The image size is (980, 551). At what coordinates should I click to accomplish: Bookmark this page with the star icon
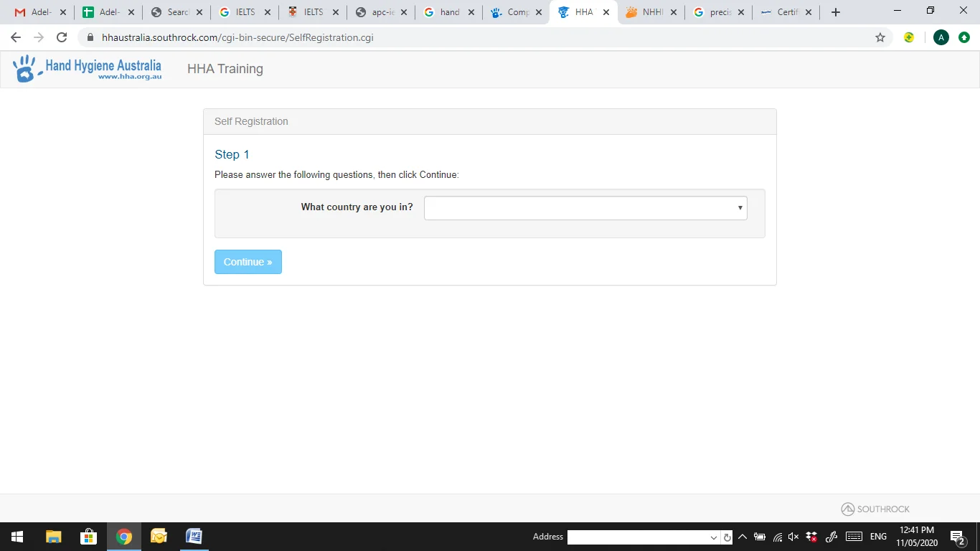pyautogui.click(x=880, y=37)
